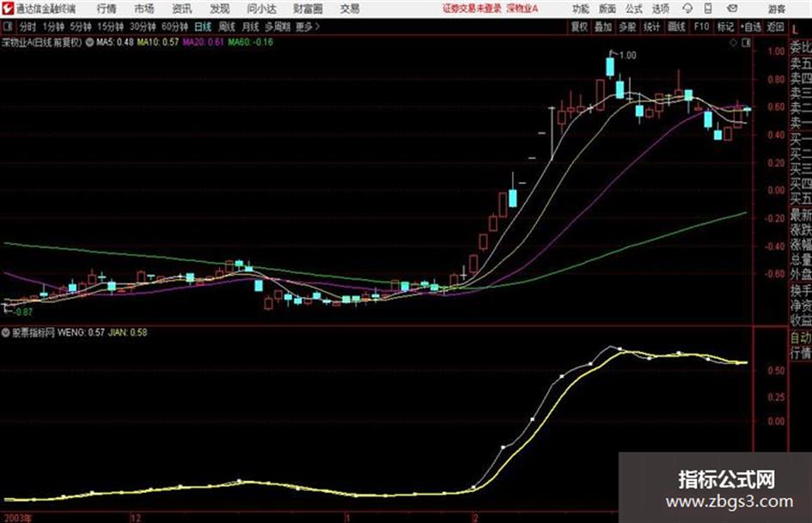Click the F10 company info button
The image size is (812, 523).
[x=701, y=27]
